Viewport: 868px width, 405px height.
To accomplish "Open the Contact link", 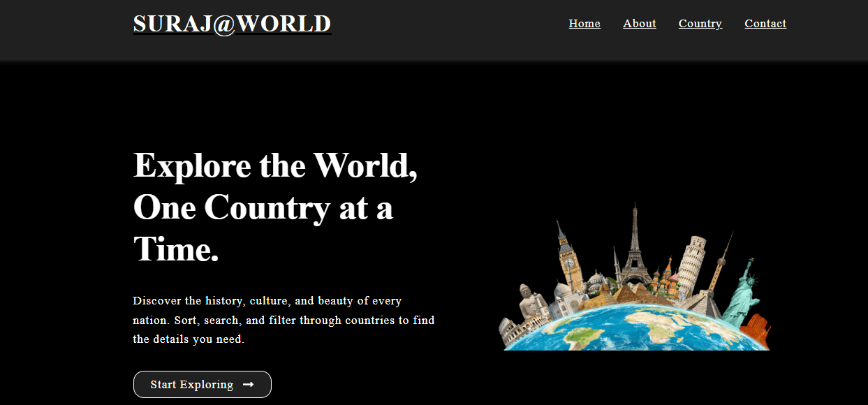I will (x=765, y=23).
